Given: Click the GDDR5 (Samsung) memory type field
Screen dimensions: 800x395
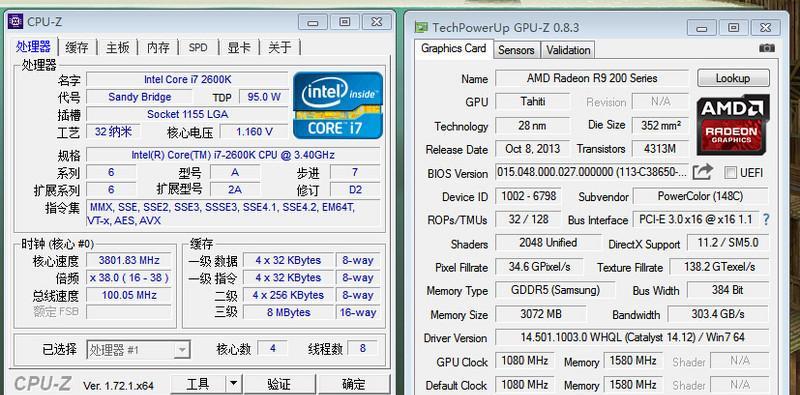Looking at the screenshot, I should tap(555, 290).
